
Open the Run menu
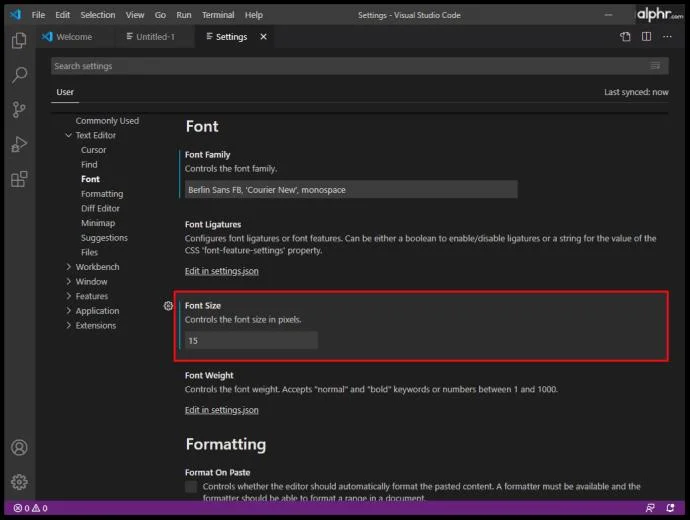[x=184, y=15]
